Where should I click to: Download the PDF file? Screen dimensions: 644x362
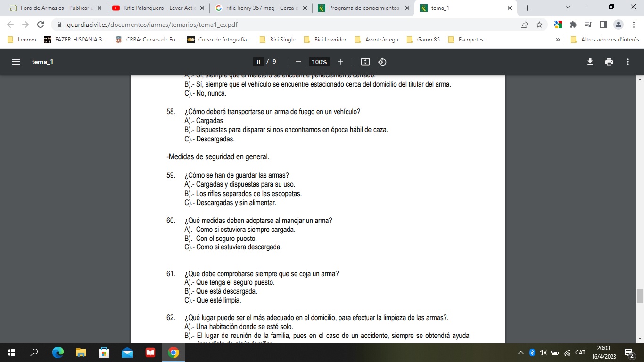coord(590,62)
